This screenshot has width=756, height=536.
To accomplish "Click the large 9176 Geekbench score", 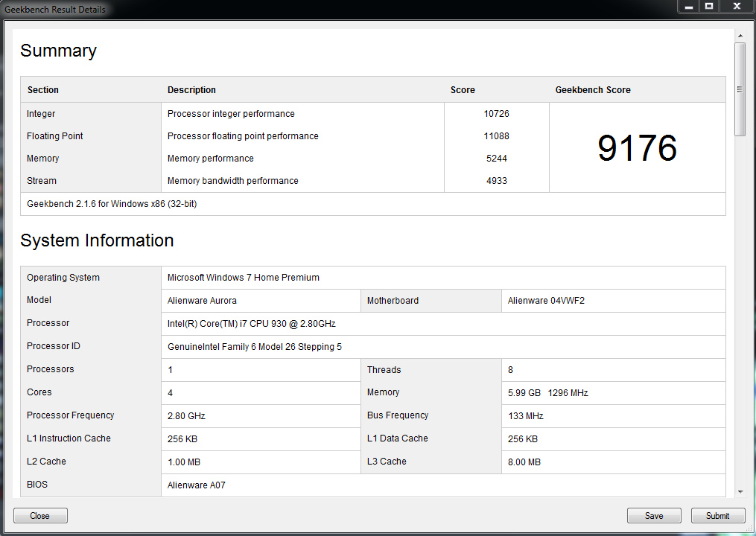I will (x=637, y=147).
